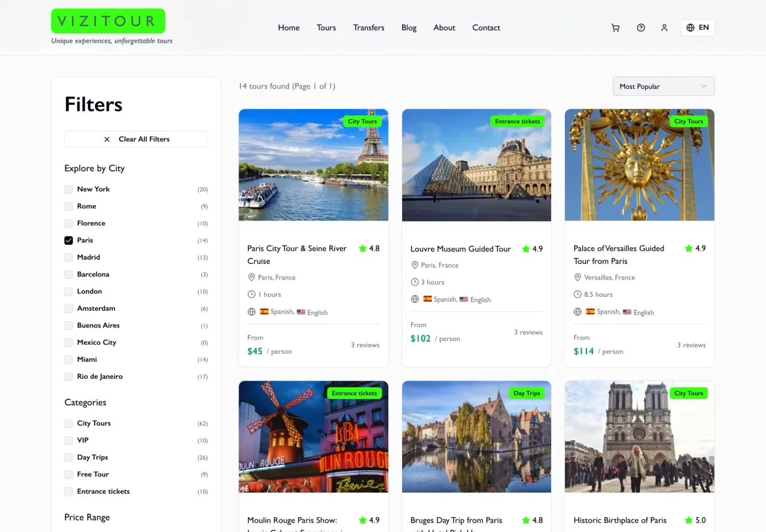Tick the Entrance tickets category checkbox

point(69,492)
